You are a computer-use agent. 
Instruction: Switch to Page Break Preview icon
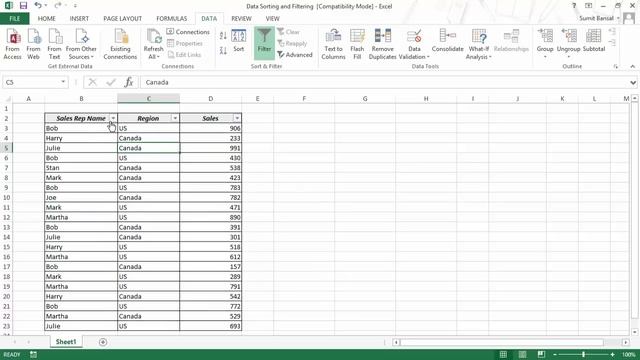click(x=541, y=354)
